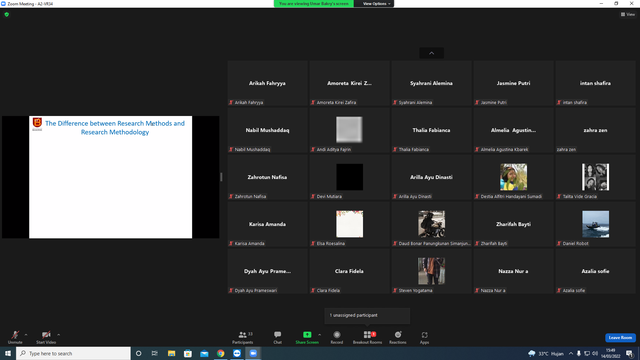Open Windows Start menu
The image size is (640, 360).
8,353
